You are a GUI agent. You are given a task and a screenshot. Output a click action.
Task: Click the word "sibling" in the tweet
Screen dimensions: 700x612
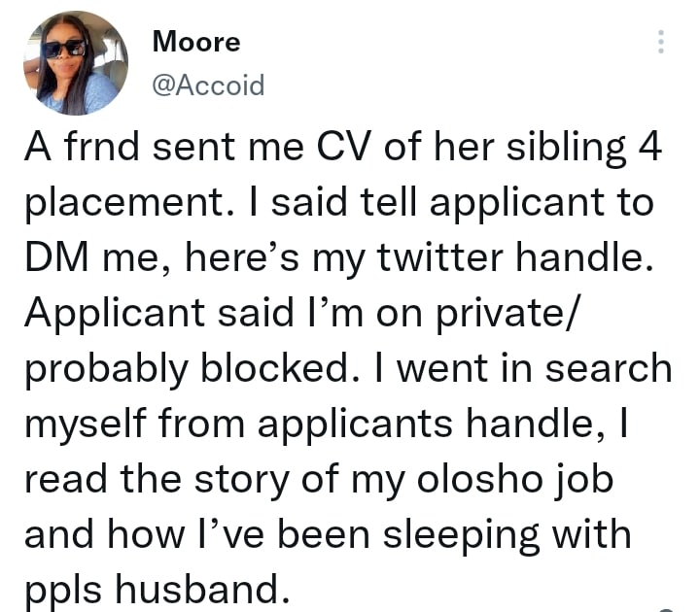[566, 149]
